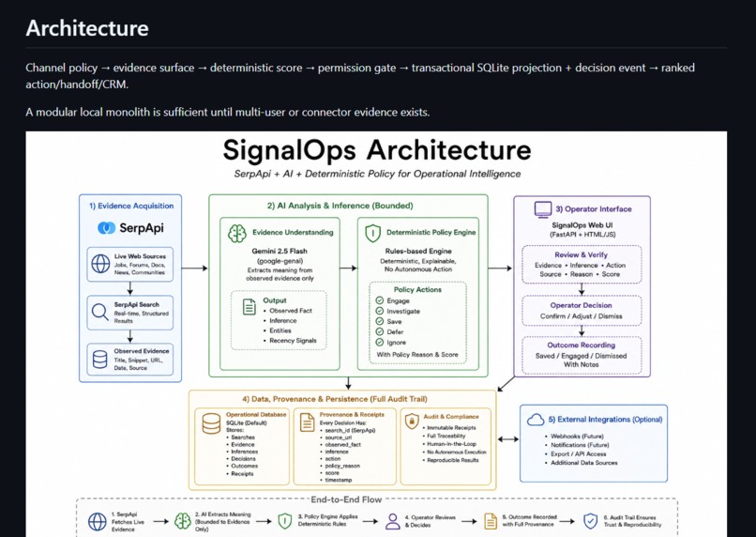
Task: Click the document icon at Outcome Recorded step
Action: click(x=491, y=521)
